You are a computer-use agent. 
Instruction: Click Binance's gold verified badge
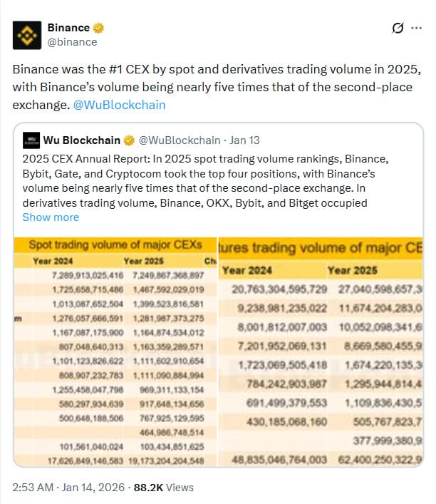tap(99, 28)
